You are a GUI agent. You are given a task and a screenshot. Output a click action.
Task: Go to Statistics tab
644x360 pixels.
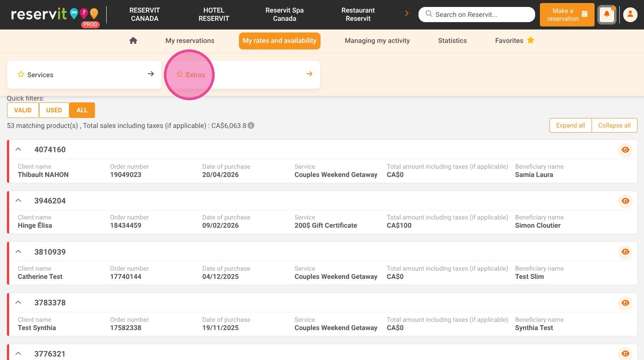click(x=452, y=41)
